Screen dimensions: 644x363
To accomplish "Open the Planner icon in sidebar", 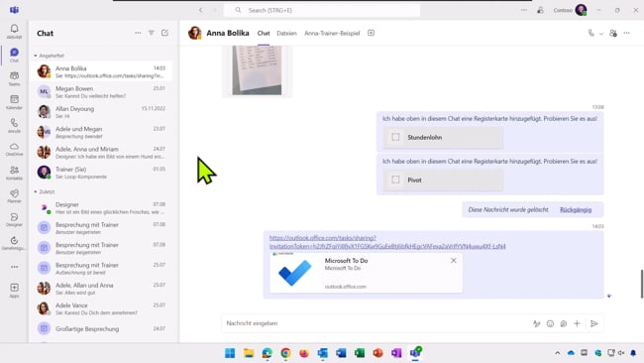I will pyautogui.click(x=15, y=195).
